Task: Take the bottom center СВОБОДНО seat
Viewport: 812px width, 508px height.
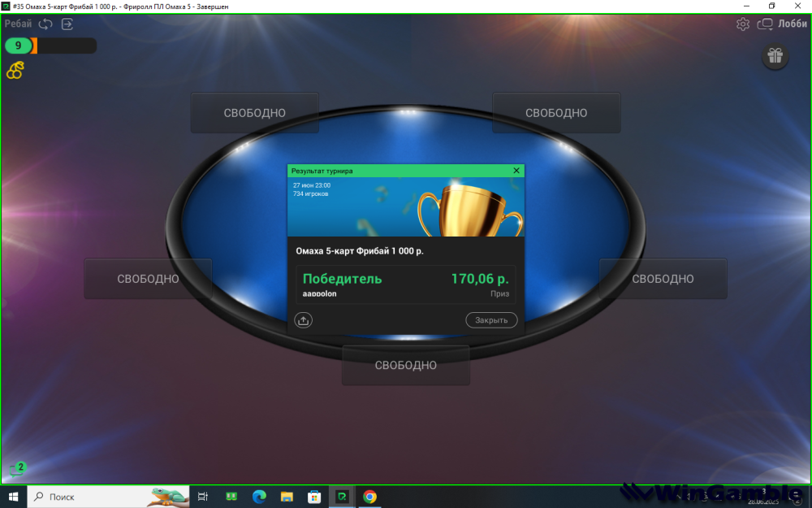Action: tap(405, 365)
